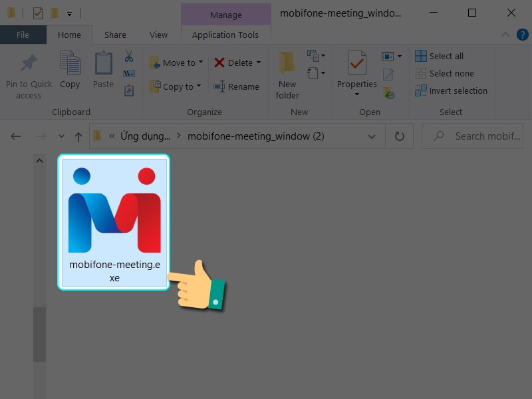Open the File menu
This screenshot has height=399, width=532.
coord(23,35)
